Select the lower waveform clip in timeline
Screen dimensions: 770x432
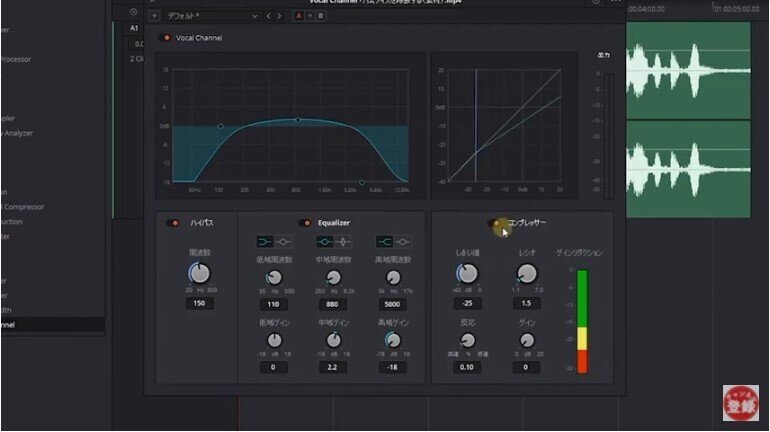click(x=688, y=169)
